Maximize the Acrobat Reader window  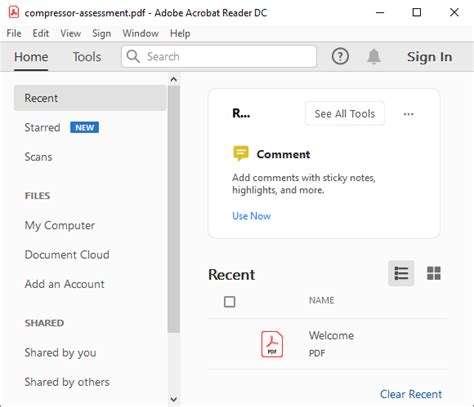click(417, 13)
